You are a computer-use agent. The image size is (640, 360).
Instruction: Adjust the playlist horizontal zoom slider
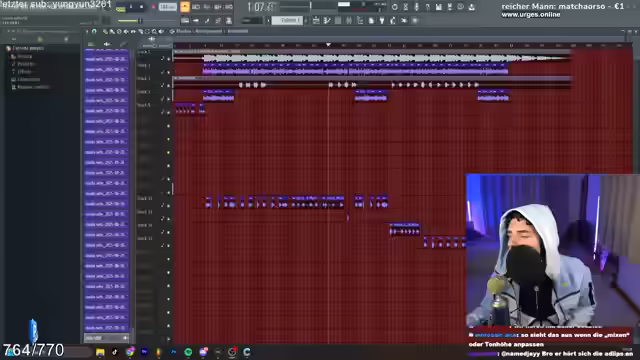pos(150,46)
